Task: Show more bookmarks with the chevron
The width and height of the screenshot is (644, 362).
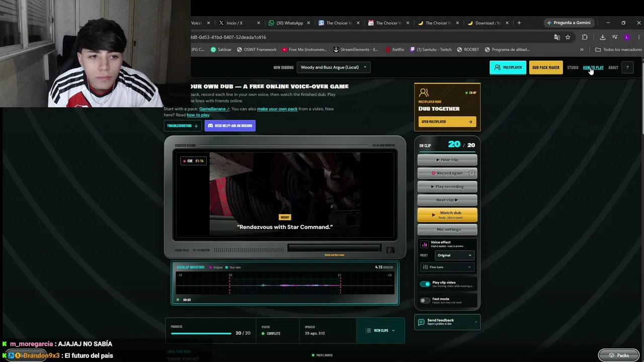Action: 582,50
